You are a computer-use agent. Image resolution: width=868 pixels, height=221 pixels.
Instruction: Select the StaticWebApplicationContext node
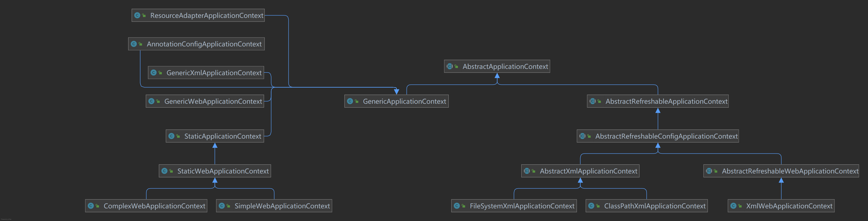pos(215,171)
